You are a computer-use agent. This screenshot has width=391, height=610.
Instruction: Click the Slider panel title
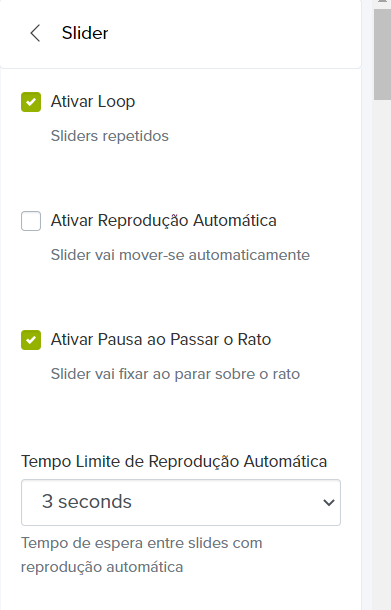(85, 33)
